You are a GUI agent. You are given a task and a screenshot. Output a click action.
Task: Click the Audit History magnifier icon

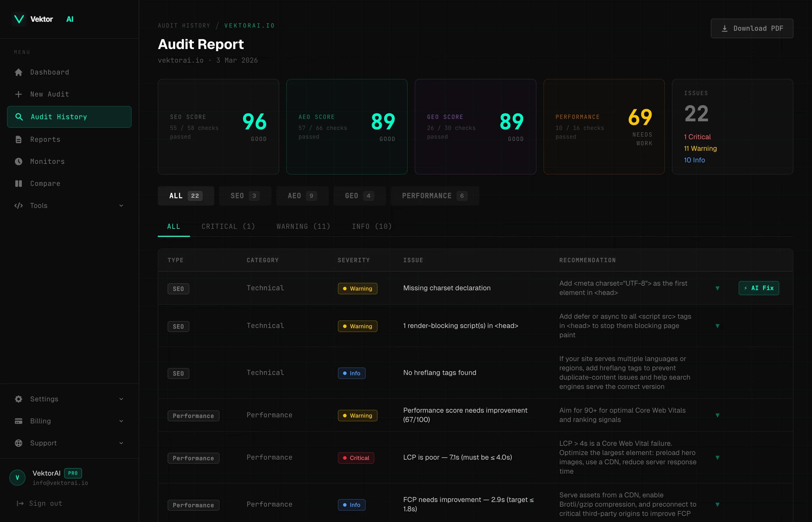coord(19,117)
